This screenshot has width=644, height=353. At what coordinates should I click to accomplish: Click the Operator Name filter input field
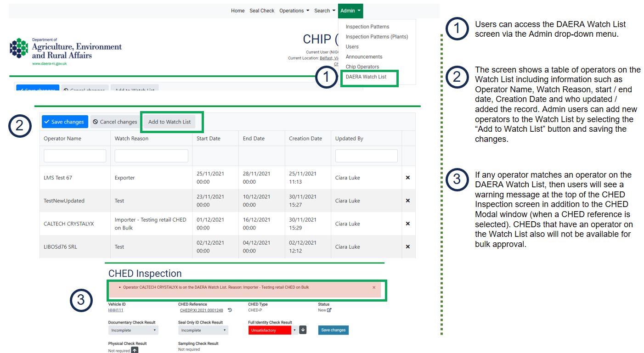[75, 156]
